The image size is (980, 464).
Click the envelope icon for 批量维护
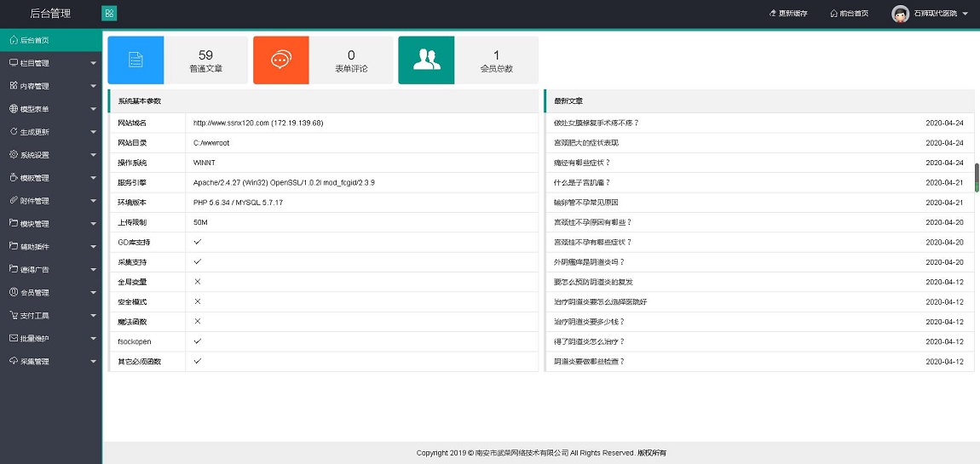[14, 338]
